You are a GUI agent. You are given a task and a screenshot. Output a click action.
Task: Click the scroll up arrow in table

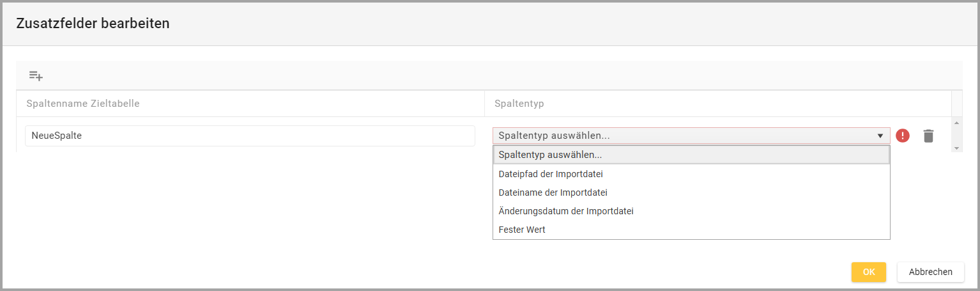point(956,123)
